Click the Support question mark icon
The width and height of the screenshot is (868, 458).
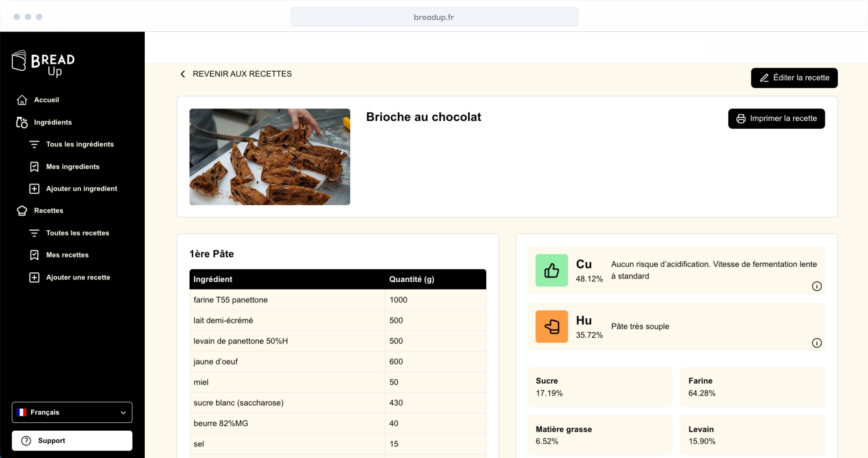click(x=26, y=440)
